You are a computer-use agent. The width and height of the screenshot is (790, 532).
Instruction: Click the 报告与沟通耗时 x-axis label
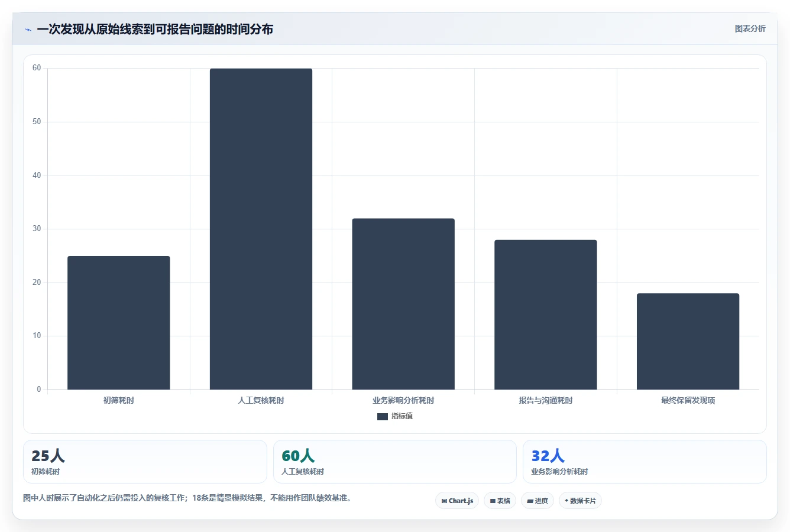546,400
